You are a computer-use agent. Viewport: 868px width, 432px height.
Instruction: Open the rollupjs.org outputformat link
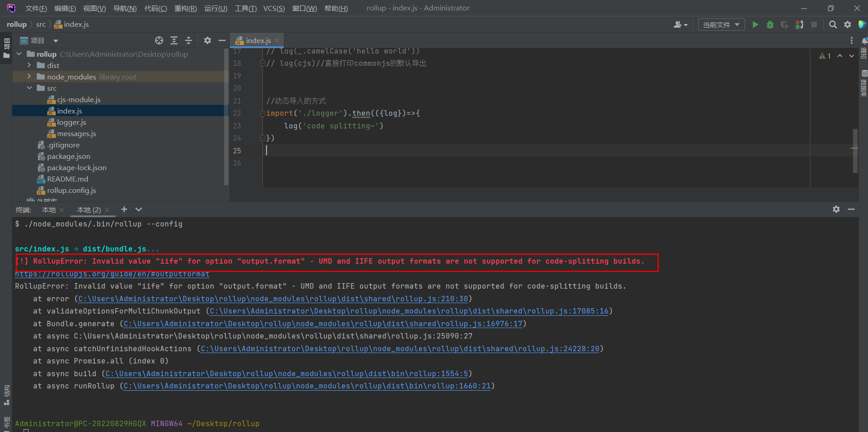coord(112,274)
